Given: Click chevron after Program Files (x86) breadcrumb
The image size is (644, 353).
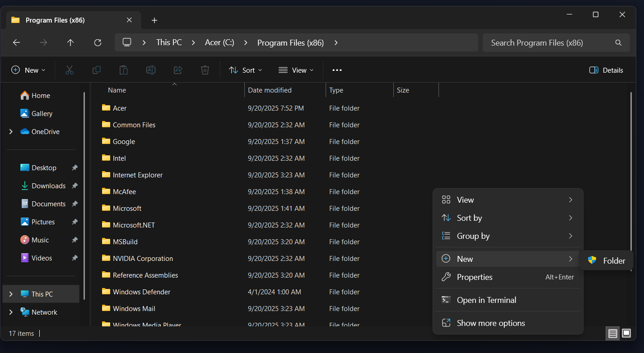Looking at the screenshot, I should click(x=336, y=42).
